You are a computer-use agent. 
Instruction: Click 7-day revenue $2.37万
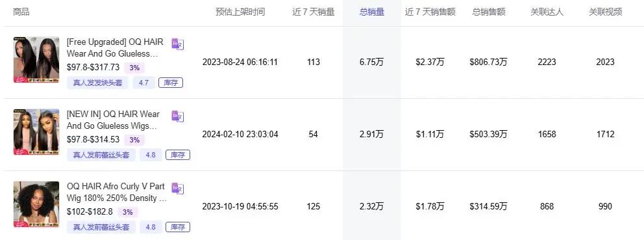[430, 62]
